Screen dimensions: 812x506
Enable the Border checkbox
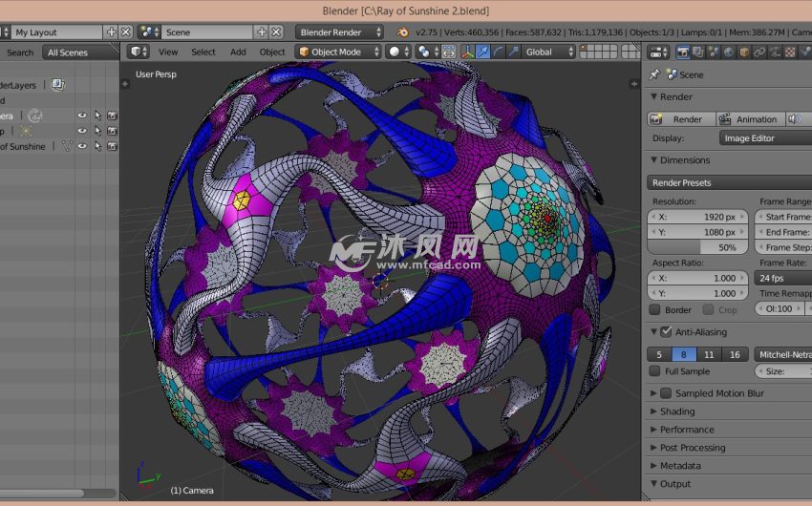click(x=654, y=309)
